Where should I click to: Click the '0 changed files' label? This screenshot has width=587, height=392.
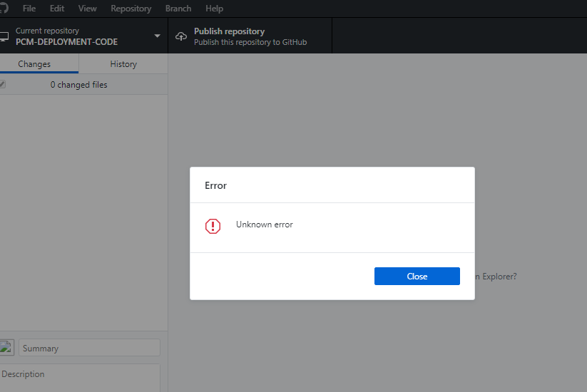tap(78, 85)
